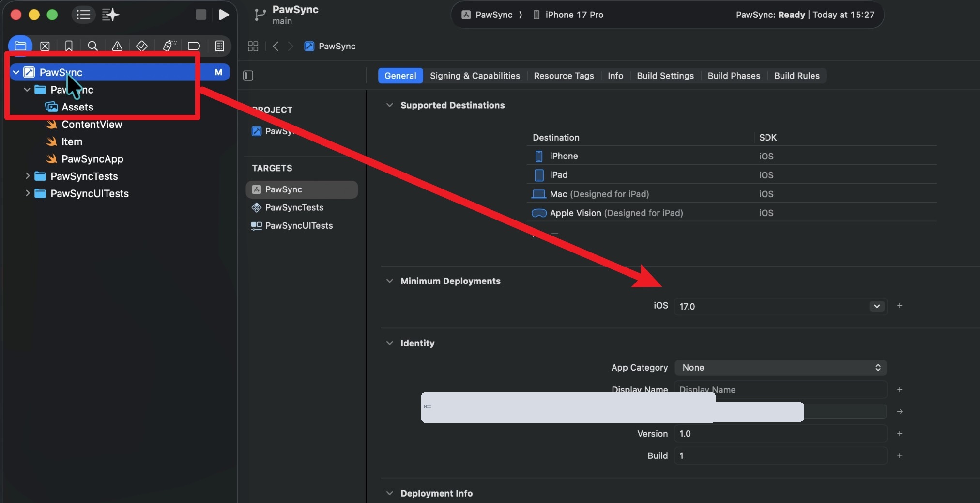Open the Item swift file

(72, 142)
